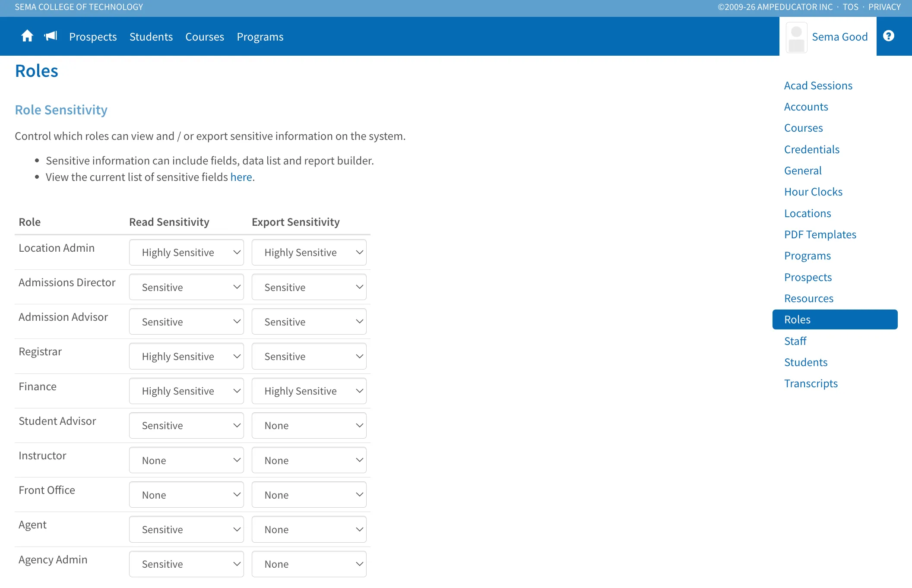912x588 pixels.
Task: Open the PRIVACY link
Action: click(884, 7)
